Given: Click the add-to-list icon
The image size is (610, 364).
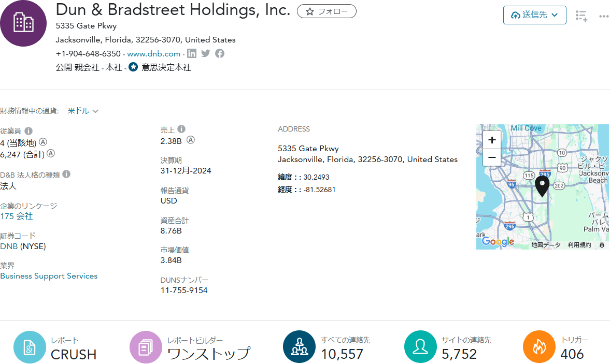Looking at the screenshot, I should pos(581,16).
